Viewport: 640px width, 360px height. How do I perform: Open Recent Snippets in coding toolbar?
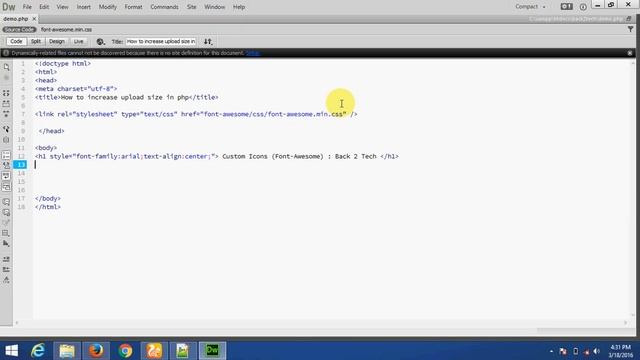tap(6, 233)
